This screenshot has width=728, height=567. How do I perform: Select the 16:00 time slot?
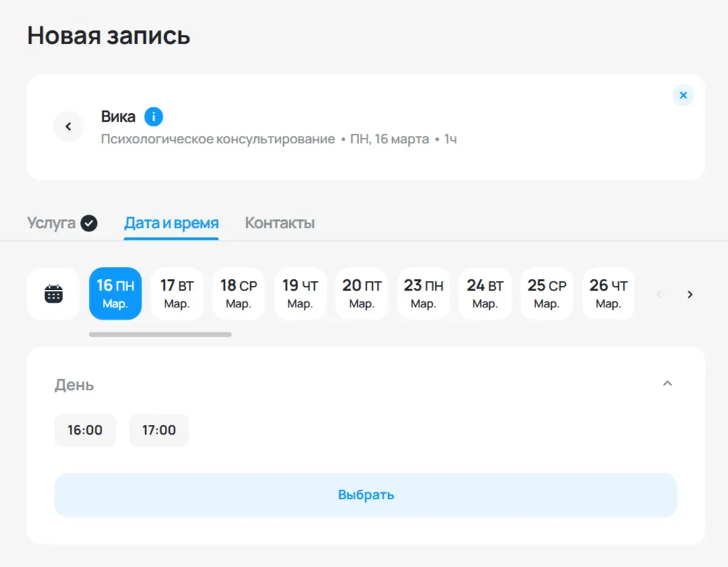85,430
